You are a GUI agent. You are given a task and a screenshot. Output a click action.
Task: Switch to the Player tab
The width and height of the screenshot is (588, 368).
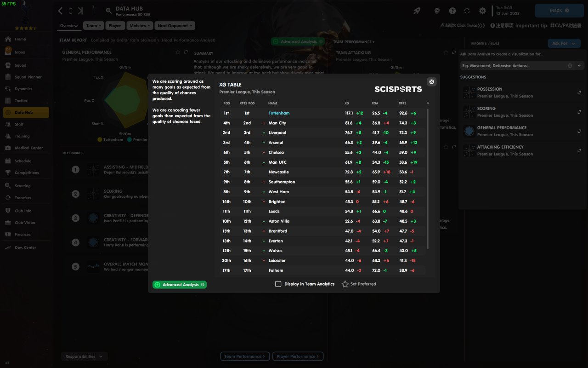tap(115, 26)
